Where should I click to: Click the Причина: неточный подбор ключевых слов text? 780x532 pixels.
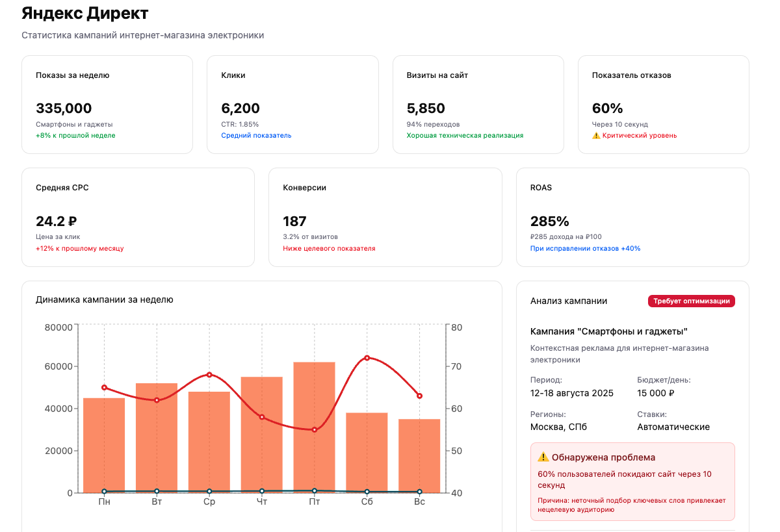632,505
